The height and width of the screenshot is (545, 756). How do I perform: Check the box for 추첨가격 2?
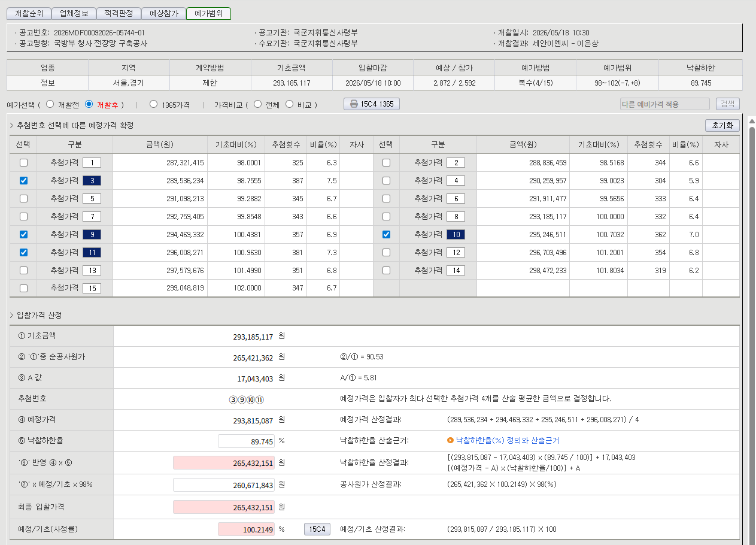386,162
